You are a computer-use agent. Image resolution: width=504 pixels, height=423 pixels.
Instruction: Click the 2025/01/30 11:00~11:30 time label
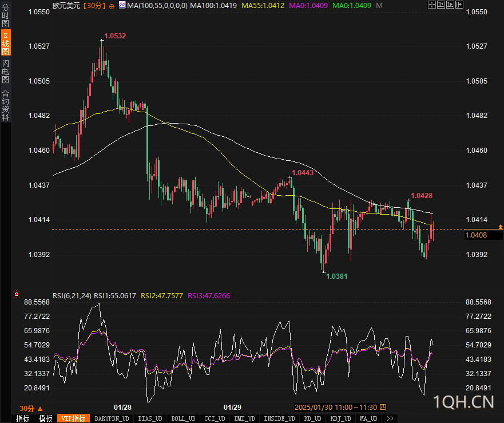click(x=340, y=407)
